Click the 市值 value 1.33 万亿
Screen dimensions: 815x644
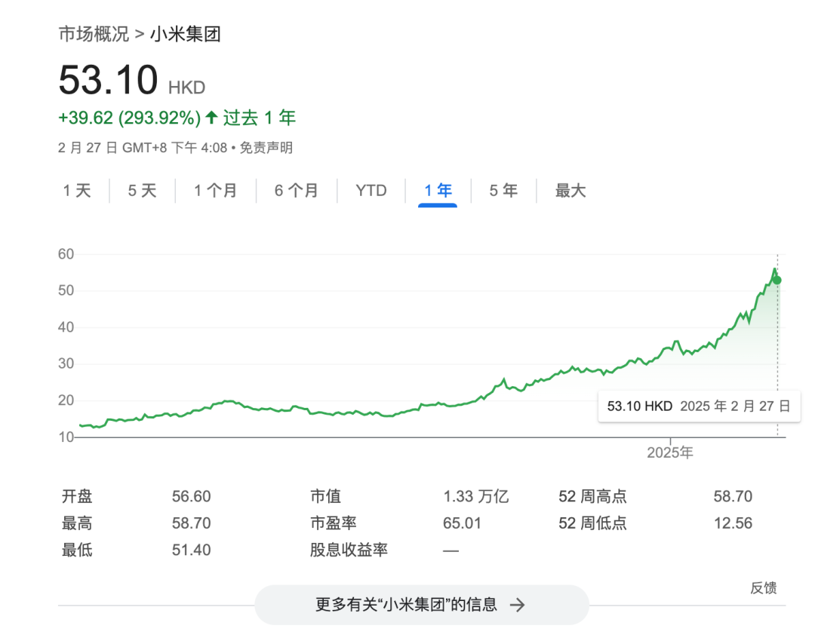475,496
